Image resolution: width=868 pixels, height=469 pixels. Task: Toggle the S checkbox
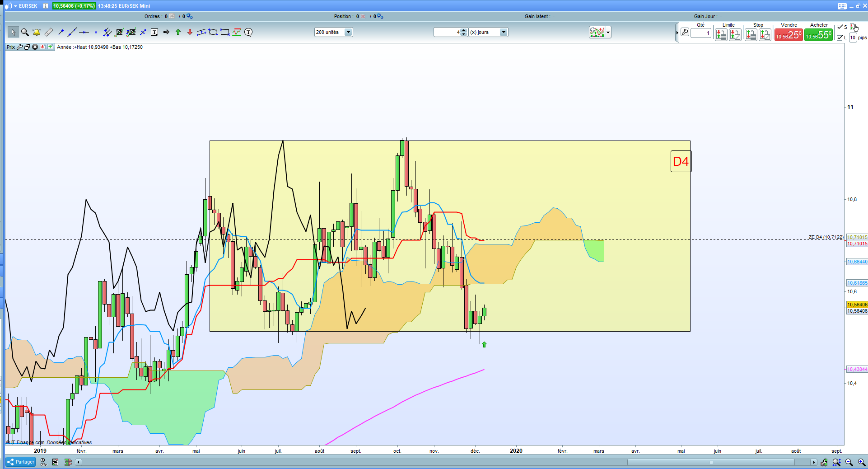[x=840, y=28]
